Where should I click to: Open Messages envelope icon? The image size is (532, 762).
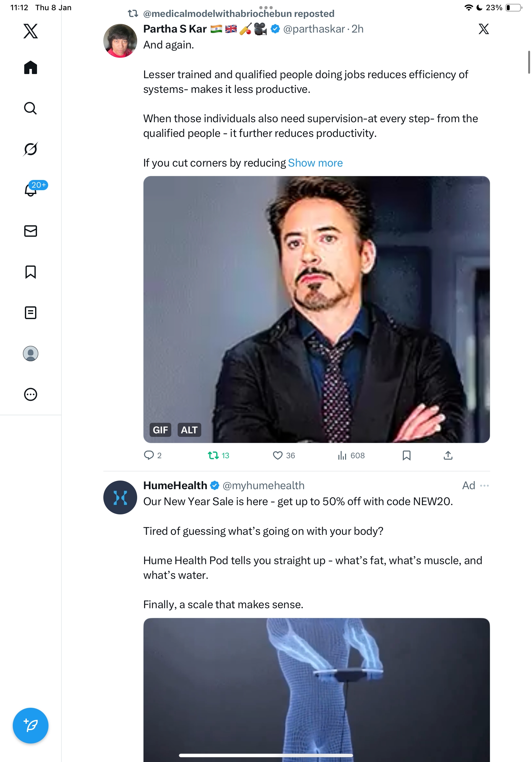[31, 231]
